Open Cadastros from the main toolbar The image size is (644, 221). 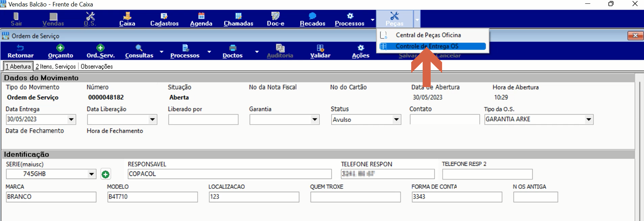(x=164, y=19)
